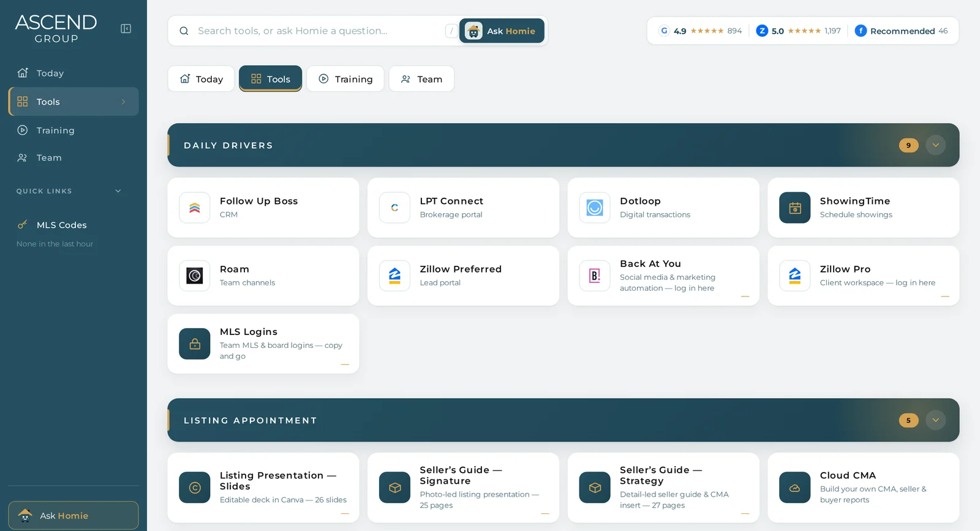Screen dimensions: 980x531
Task: Click the MLS Codes key icon
Action: 23,225
